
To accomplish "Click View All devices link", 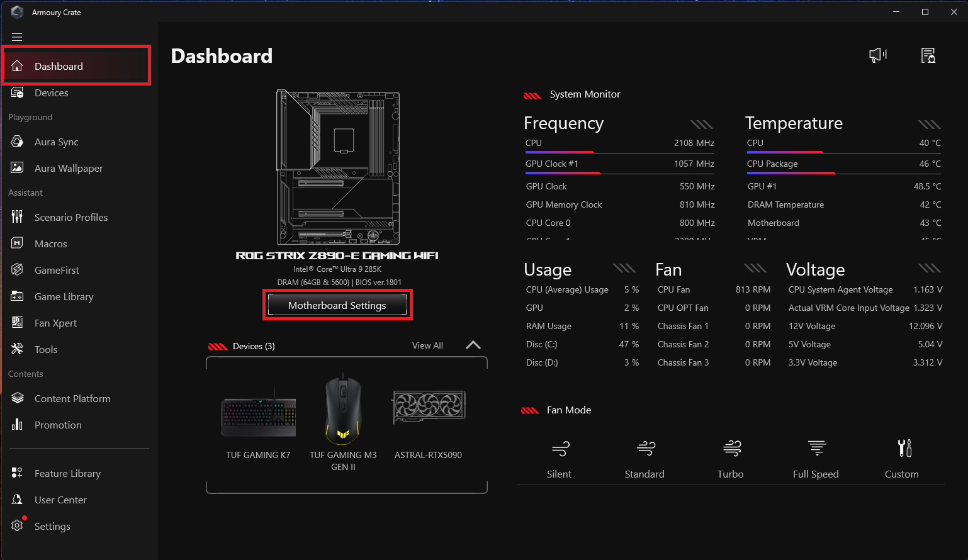I will [427, 345].
